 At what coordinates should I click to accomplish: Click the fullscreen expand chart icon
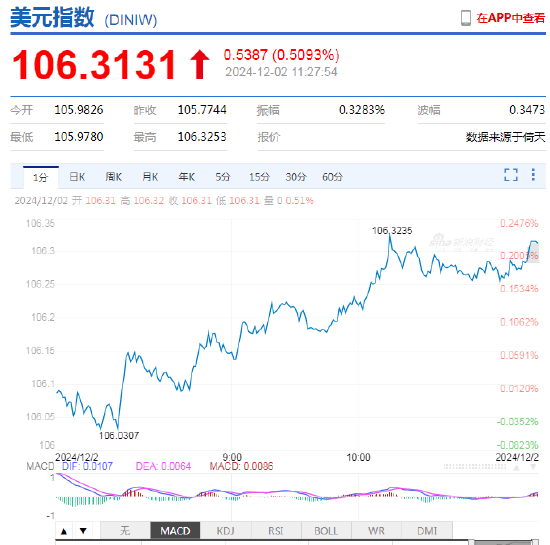tap(511, 175)
